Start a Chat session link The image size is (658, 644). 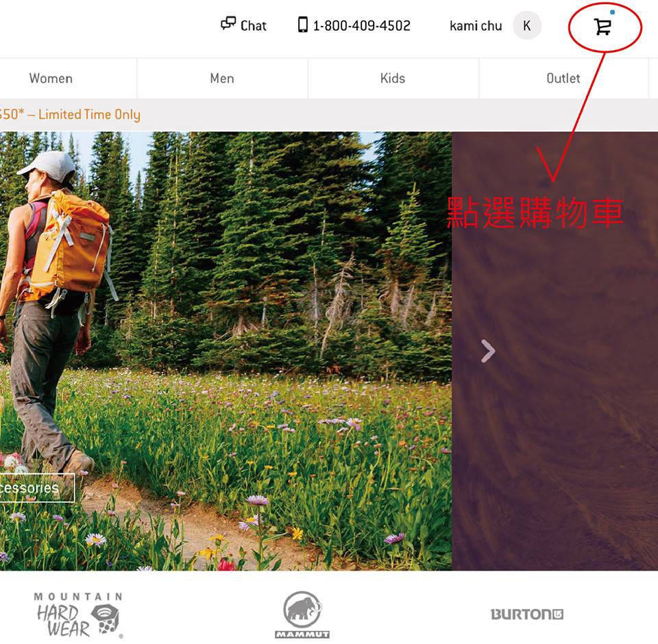pos(253,26)
